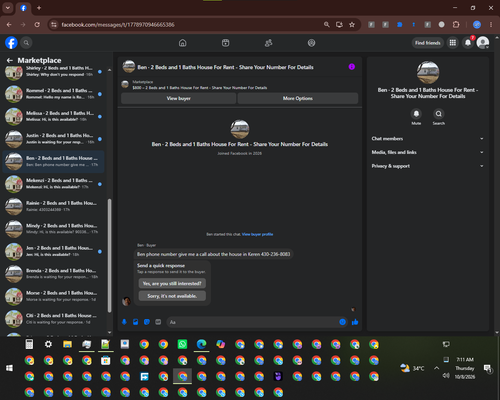Send a thumbs-up like
This screenshot has height=400, width=500.
(355, 322)
